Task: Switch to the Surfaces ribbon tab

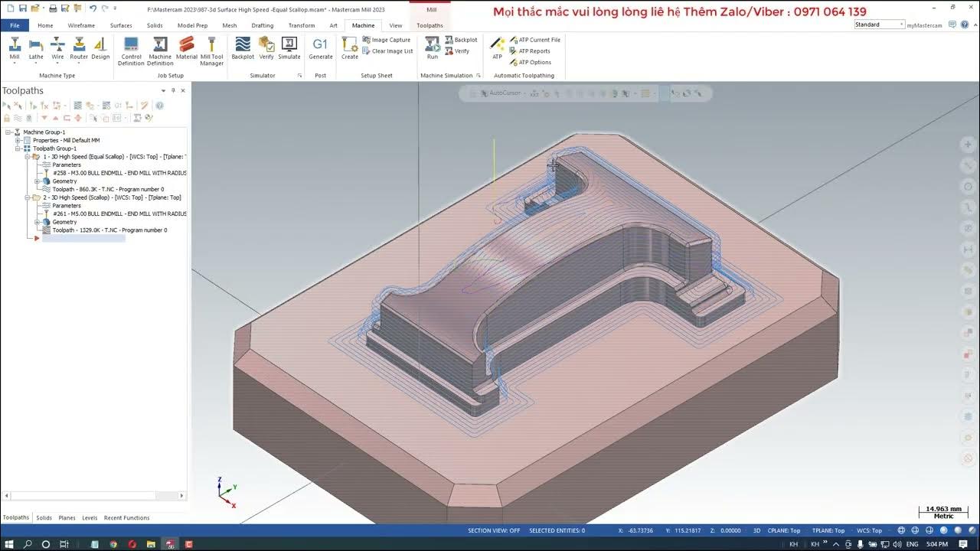Action: coord(121,25)
